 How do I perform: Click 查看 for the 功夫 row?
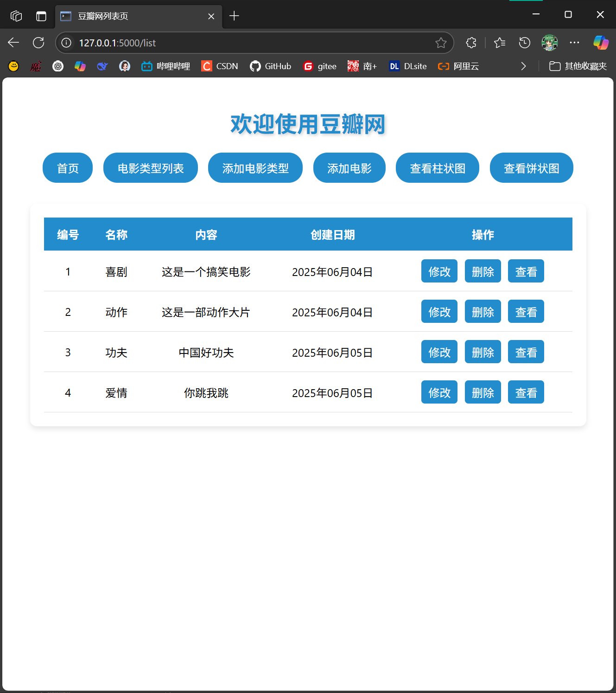[526, 352]
